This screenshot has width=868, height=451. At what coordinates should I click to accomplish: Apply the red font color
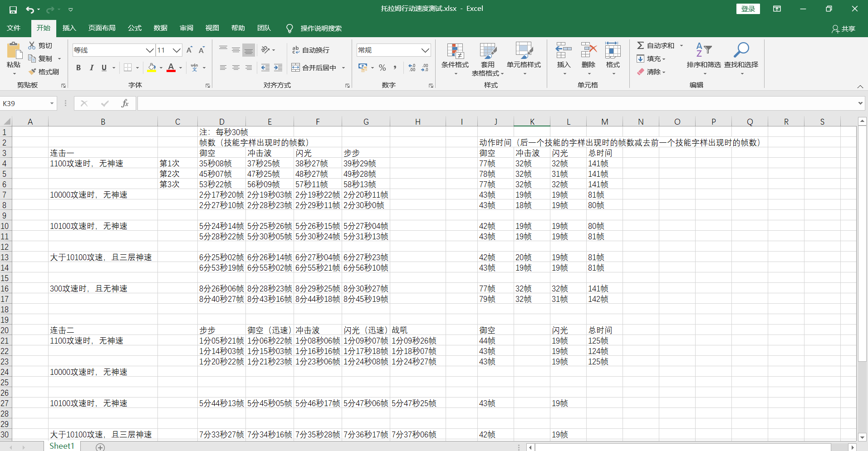point(171,68)
